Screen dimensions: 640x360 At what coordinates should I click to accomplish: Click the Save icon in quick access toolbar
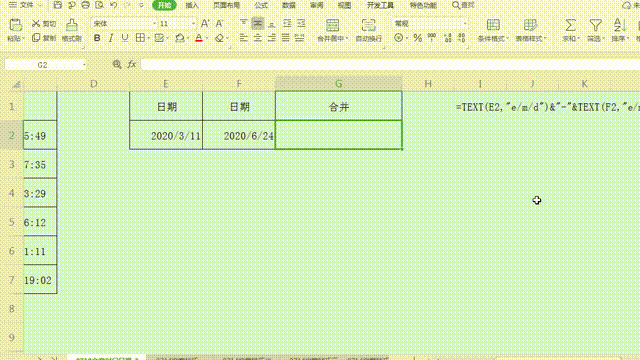(x=58, y=5)
